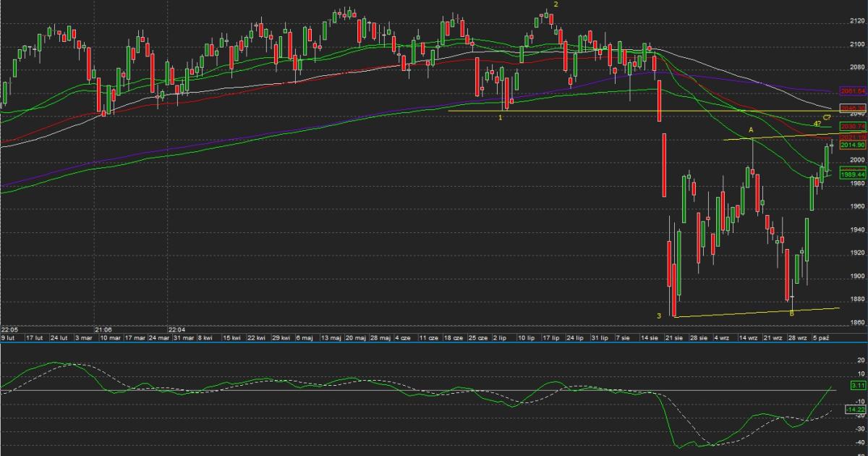Select the wave label 3 at the low

click(x=659, y=316)
